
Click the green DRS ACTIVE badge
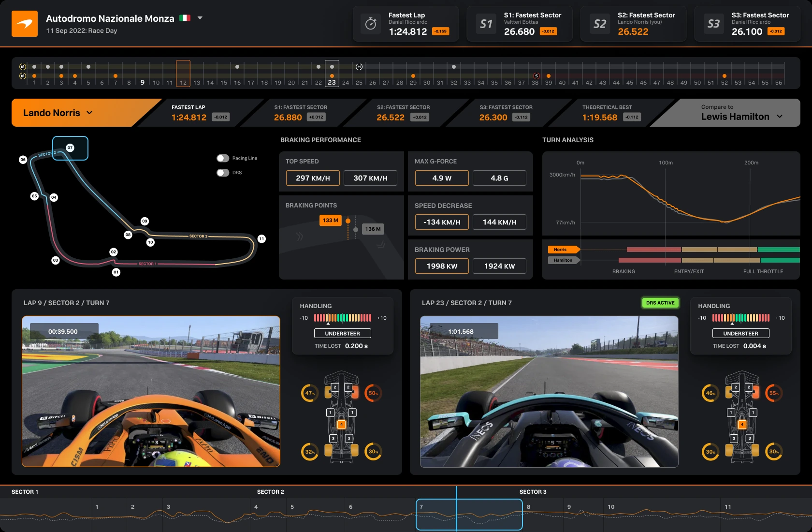click(660, 303)
